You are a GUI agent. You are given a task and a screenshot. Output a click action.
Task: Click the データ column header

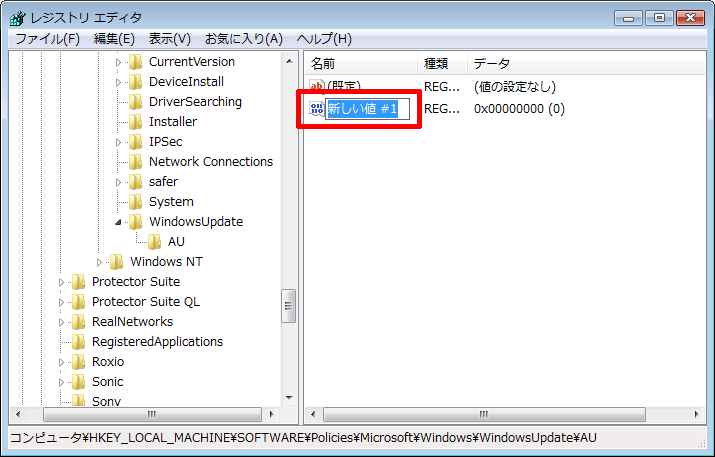586,63
